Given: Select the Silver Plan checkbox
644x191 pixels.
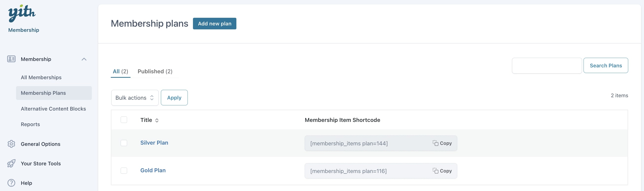Looking at the screenshot, I should [x=124, y=143].
